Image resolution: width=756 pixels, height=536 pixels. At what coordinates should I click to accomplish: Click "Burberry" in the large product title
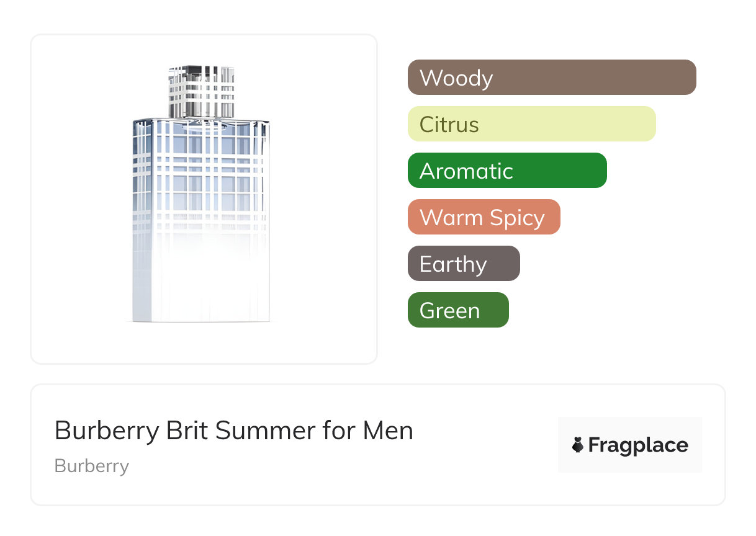[x=107, y=431]
